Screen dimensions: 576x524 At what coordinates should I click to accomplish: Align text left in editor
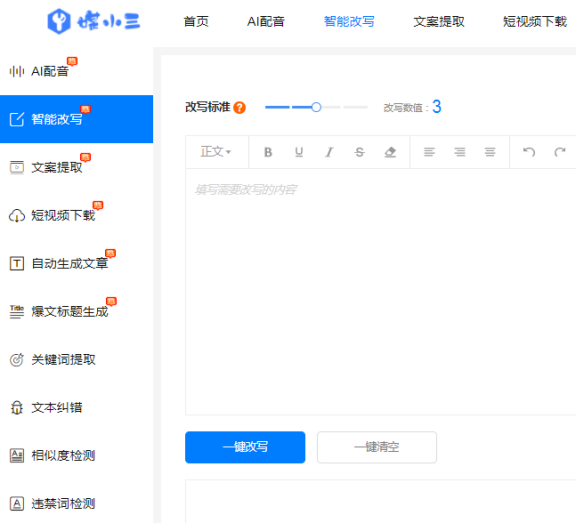pyautogui.click(x=429, y=152)
